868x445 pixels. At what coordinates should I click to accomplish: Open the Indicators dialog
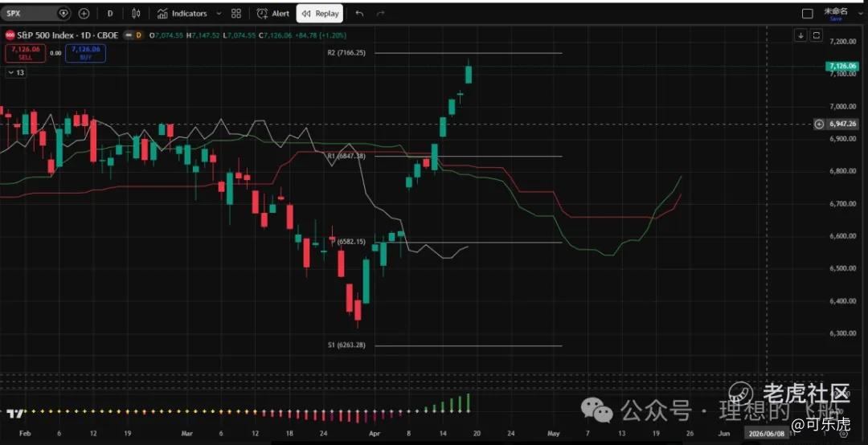[x=182, y=14]
